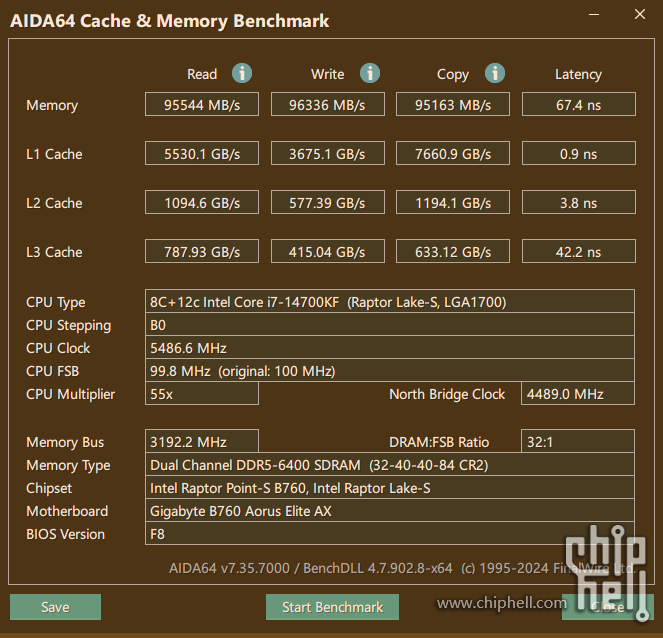Screen dimensions: 663x638
Task: Select L3 Cache write 415.04 GB/s
Action: point(328,252)
